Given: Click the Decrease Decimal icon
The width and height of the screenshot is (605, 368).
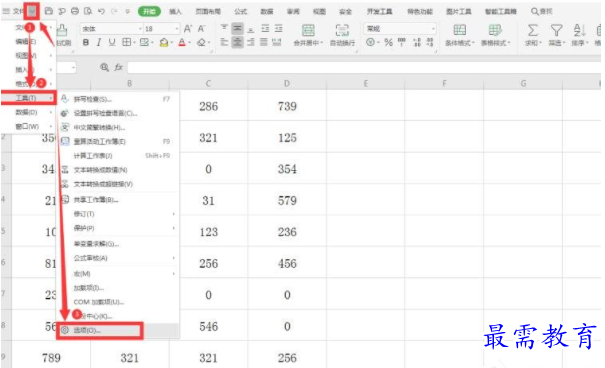Looking at the screenshot, I should pyautogui.click(x=430, y=42).
